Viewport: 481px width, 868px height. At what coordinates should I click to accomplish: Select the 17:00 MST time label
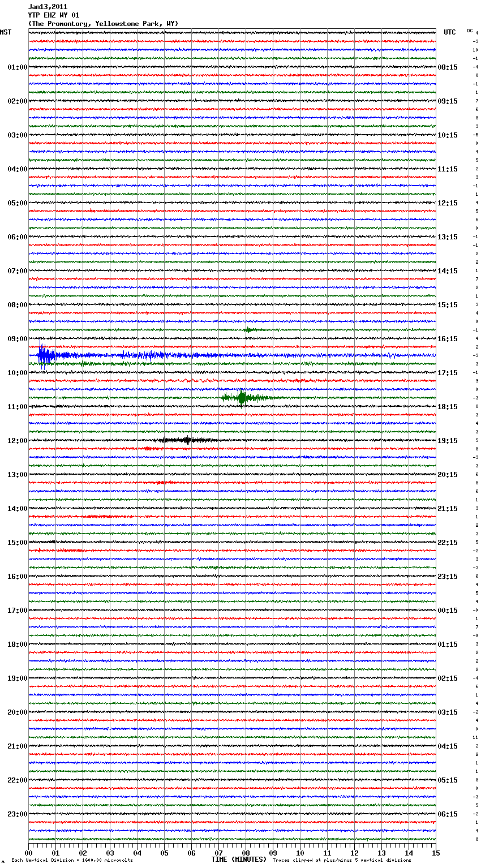(17, 611)
